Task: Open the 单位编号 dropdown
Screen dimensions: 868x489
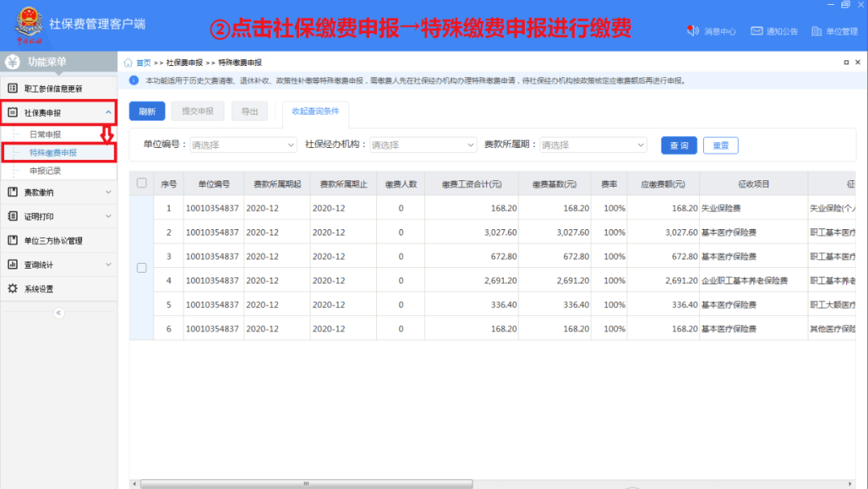Action: pos(243,145)
